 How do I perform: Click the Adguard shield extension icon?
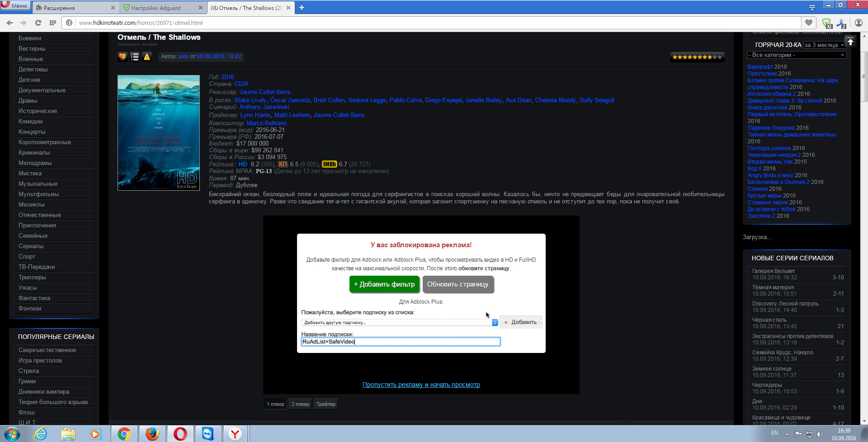click(x=827, y=23)
